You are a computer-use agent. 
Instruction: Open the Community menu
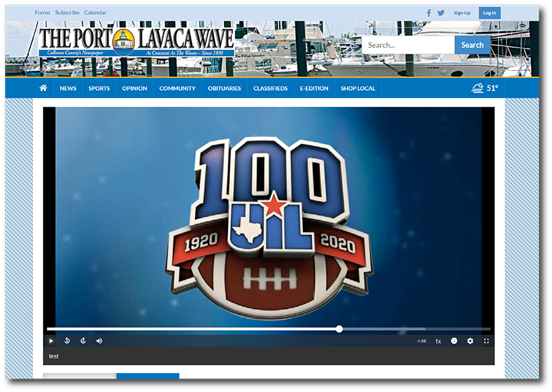[x=177, y=88]
